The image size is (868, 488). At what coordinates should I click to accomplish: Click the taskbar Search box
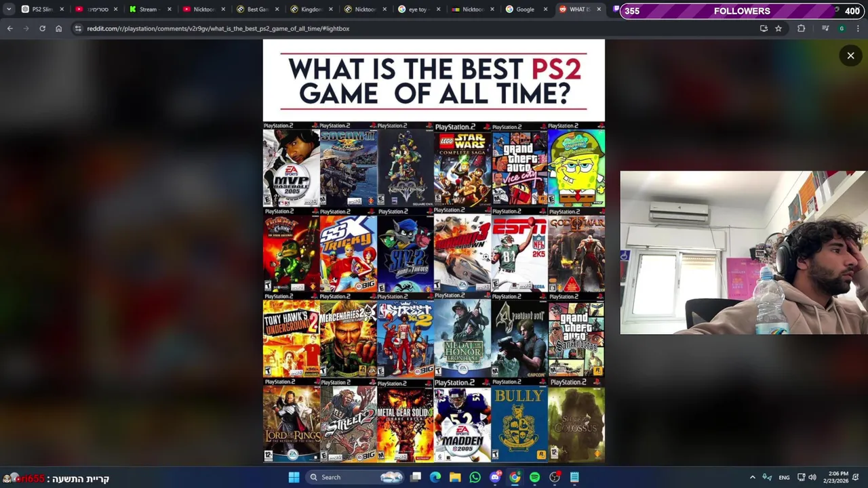coord(355,477)
